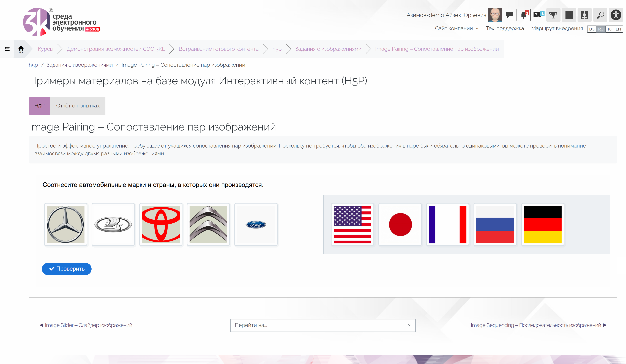Go to next activity Image Sequencing
Viewport: 626px width, 364px height.
(x=538, y=325)
